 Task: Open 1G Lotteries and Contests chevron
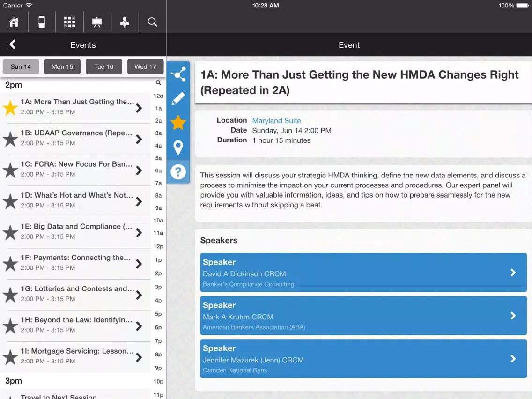click(x=139, y=295)
